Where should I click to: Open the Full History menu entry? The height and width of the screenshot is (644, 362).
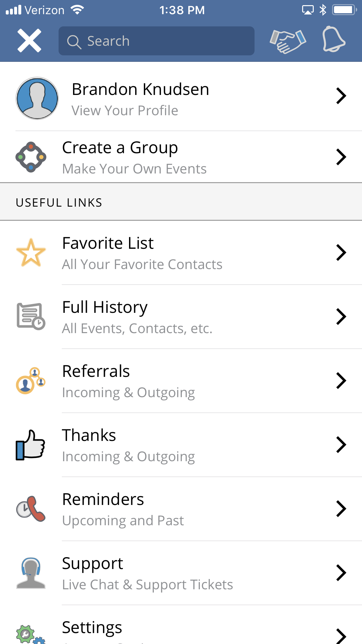coord(137,317)
